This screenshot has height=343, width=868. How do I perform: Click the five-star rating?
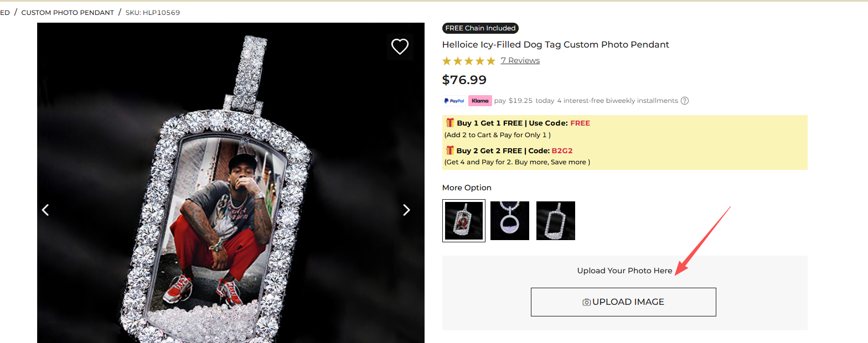(468, 61)
